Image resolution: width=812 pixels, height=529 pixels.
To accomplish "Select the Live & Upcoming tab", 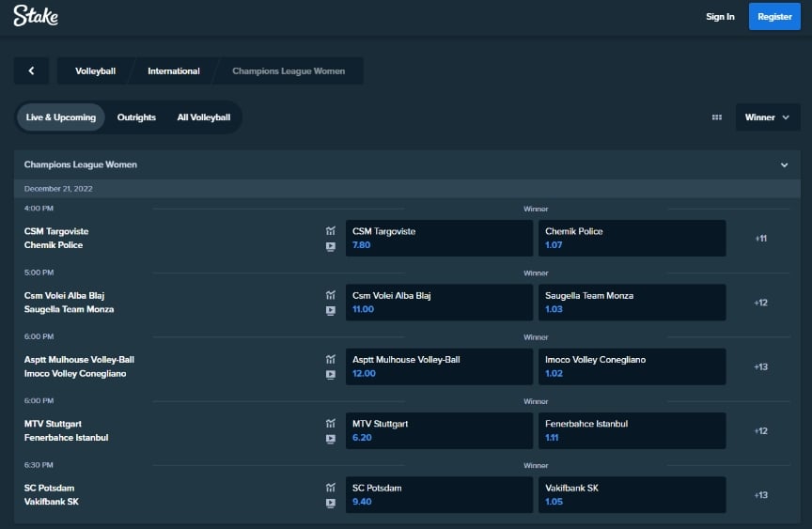I will coord(61,117).
